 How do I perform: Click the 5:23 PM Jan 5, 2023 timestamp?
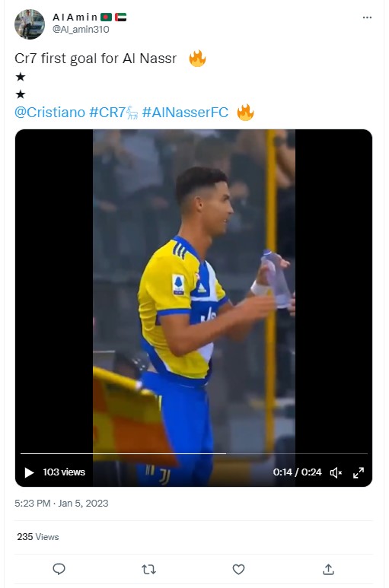coord(62,503)
